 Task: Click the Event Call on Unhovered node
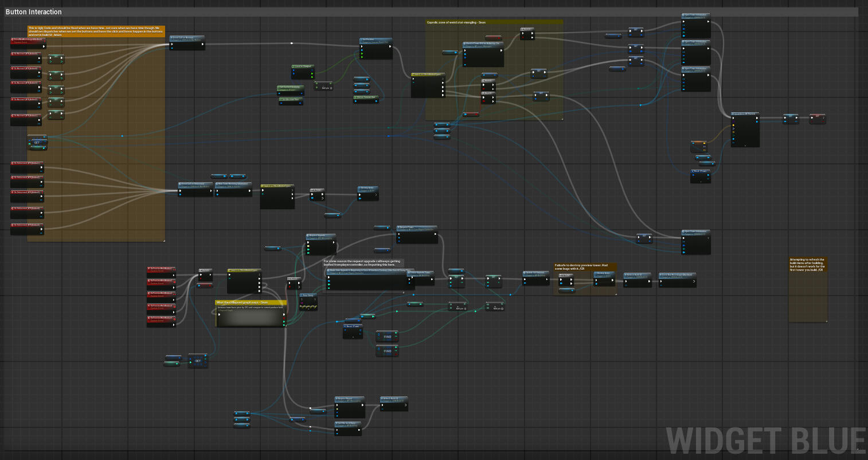tap(195, 184)
